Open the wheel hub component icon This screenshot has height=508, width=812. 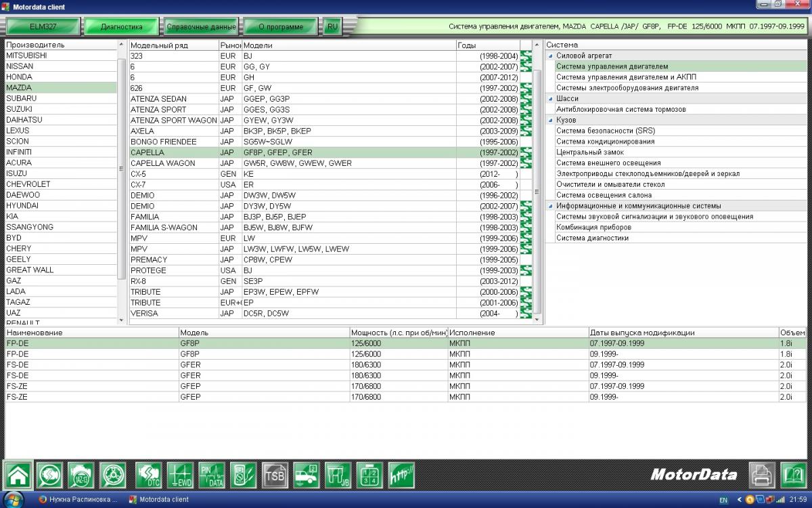[x=113, y=475]
